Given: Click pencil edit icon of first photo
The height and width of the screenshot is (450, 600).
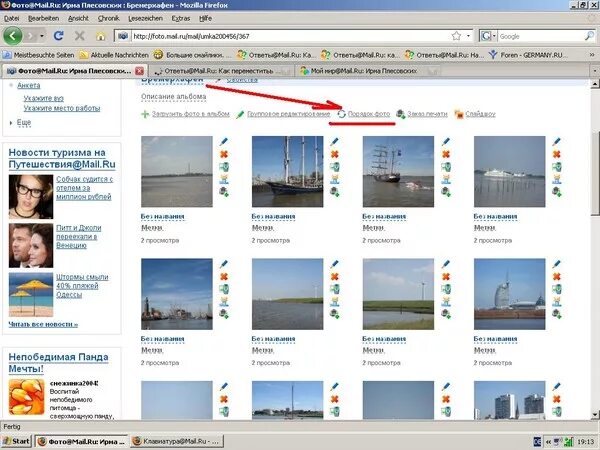Looking at the screenshot, I should 223,142.
